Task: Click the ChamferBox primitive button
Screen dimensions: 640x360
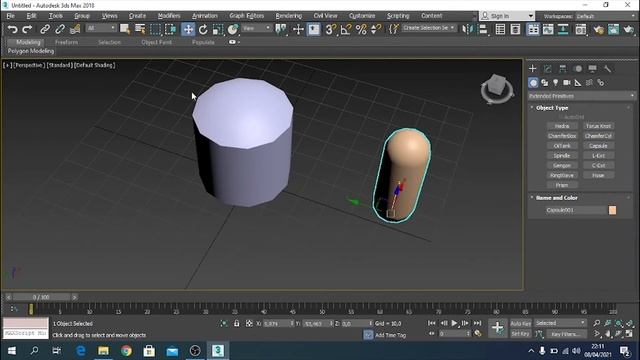Action: tap(562, 136)
